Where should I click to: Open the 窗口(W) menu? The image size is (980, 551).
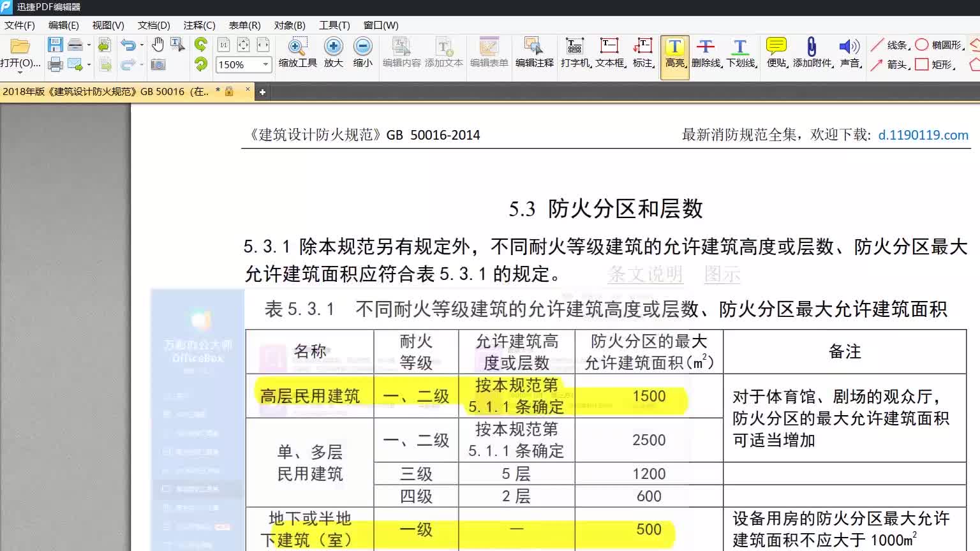coord(381,25)
